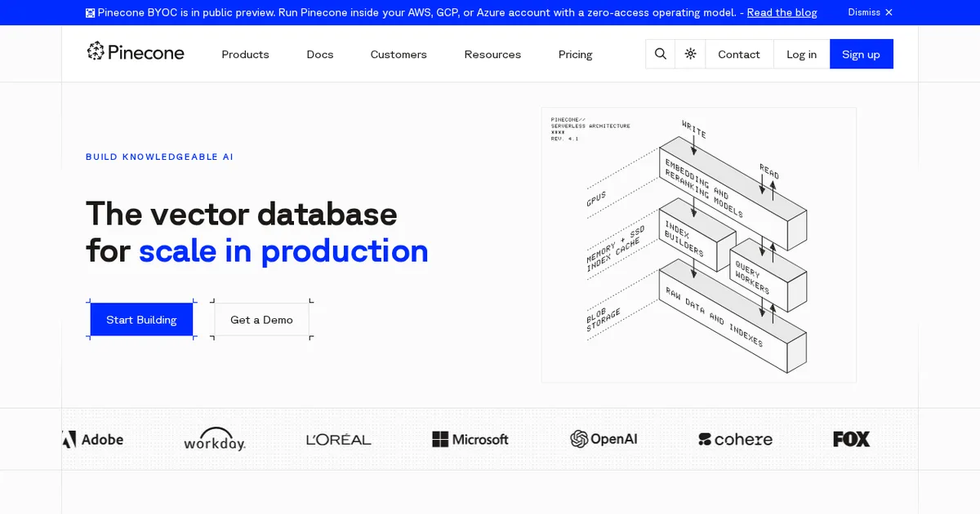Screen dimensions: 980x514
Task: Click the Microsoft logo
Action: click(x=470, y=439)
